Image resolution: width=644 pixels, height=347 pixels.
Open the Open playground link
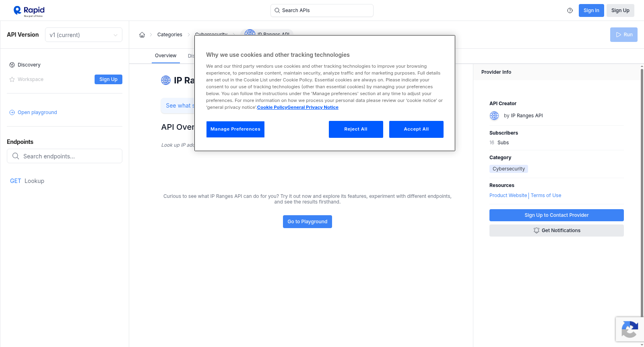[37, 112]
